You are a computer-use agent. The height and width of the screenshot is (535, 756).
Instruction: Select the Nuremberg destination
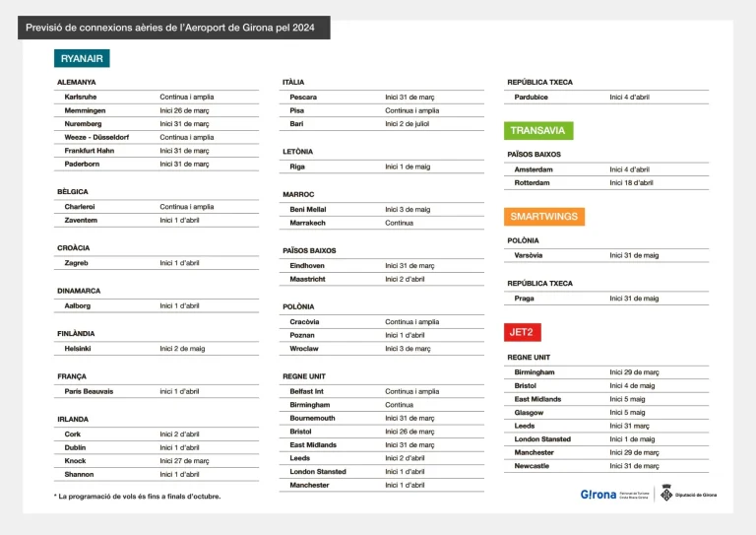[83, 124]
